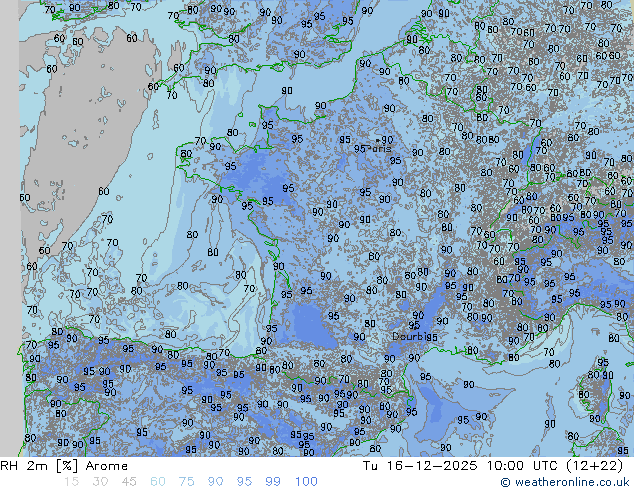Click the 95 value in the legend scale
The image size is (634, 490).
pyautogui.click(x=245, y=482)
